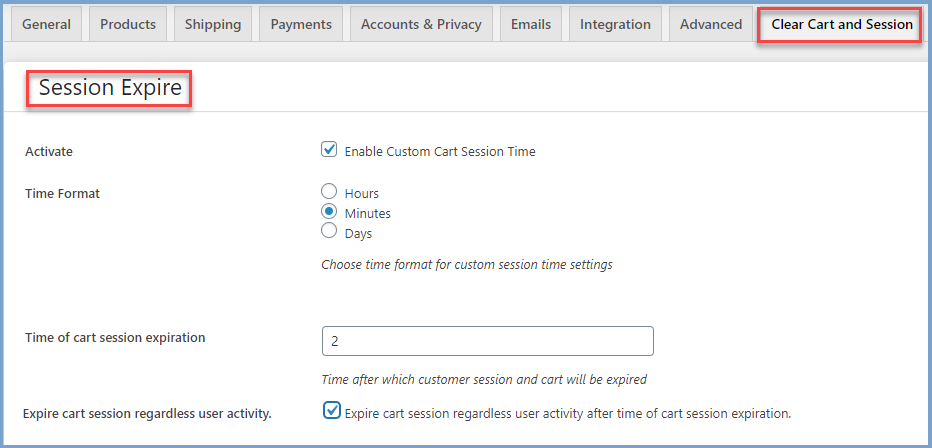932x448 pixels.
Task: Select the Clear Cart and Session tab
Action: 841,24
